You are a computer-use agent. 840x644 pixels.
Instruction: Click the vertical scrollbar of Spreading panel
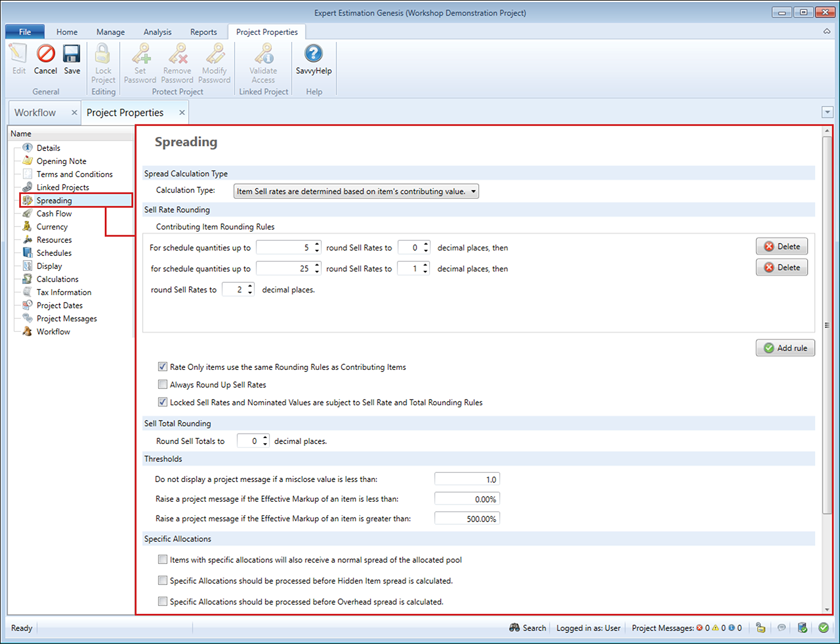[827, 328]
